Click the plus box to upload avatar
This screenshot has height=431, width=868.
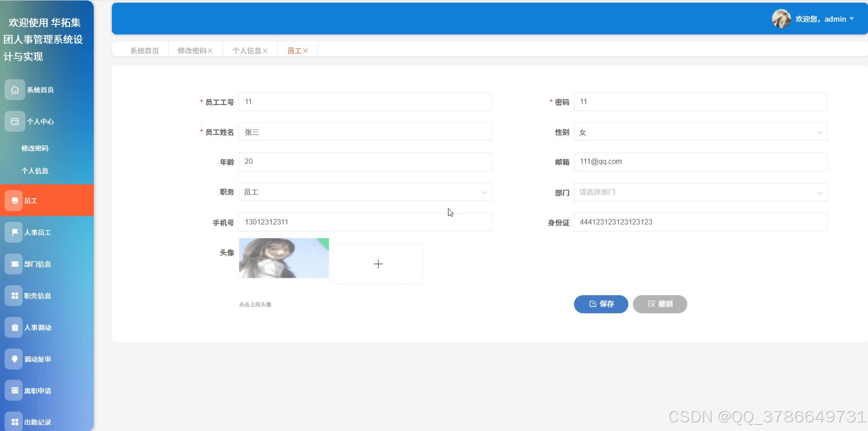click(378, 263)
